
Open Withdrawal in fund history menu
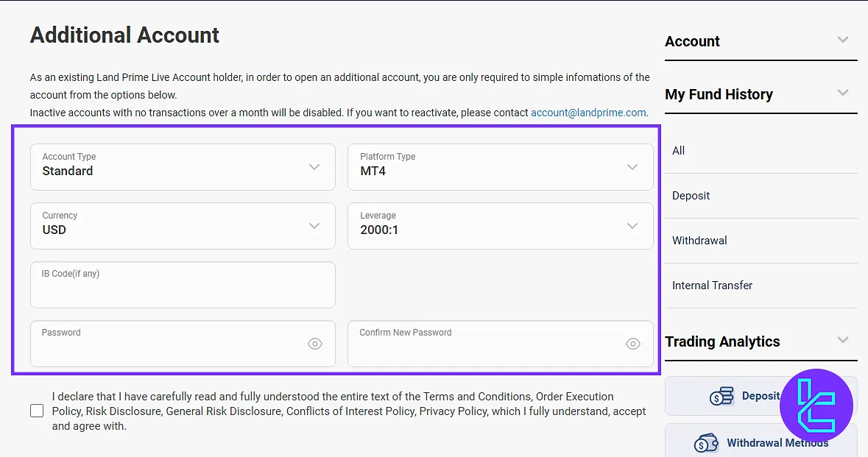(x=699, y=241)
